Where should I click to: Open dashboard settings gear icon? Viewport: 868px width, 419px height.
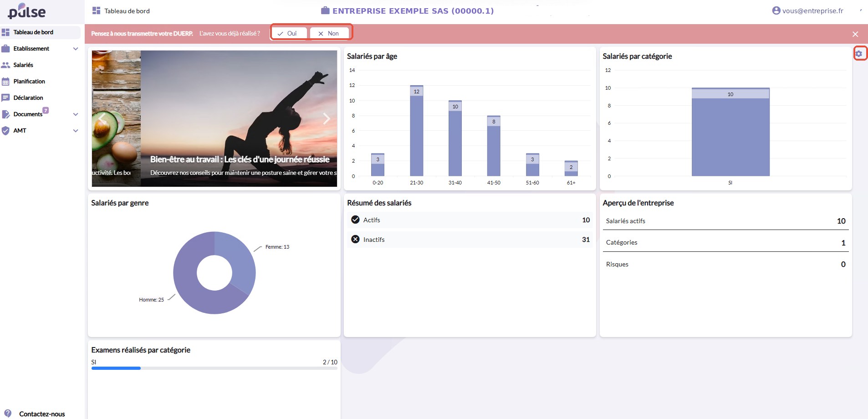(859, 54)
